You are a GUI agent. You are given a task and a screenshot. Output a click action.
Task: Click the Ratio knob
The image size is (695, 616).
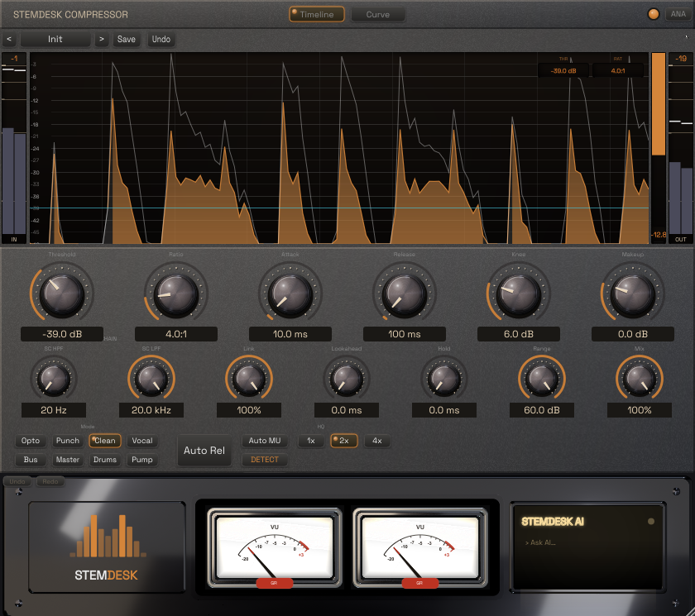tap(176, 294)
